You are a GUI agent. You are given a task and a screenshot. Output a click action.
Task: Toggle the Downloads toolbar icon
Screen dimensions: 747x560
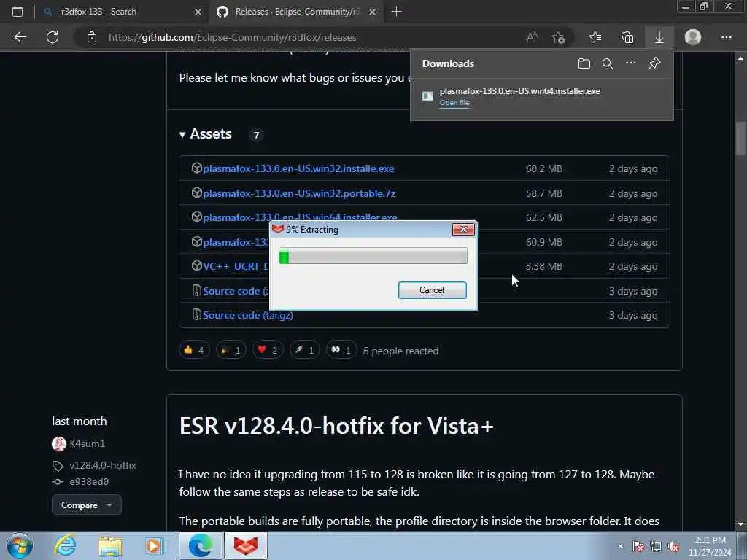tap(659, 37)
